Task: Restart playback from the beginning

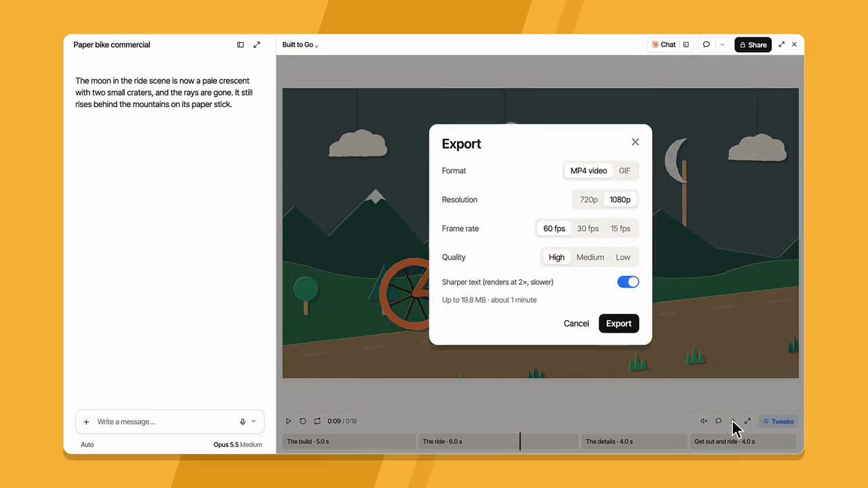Action: click(302, 421)
